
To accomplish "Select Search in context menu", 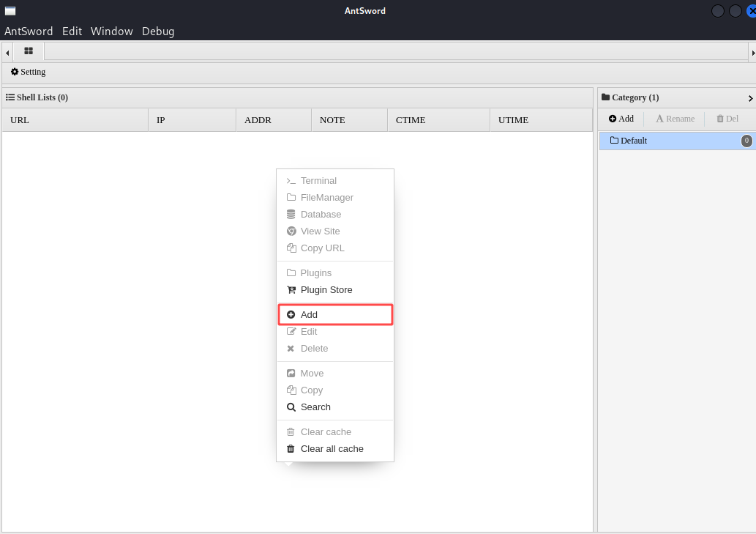I will (335, 407).
